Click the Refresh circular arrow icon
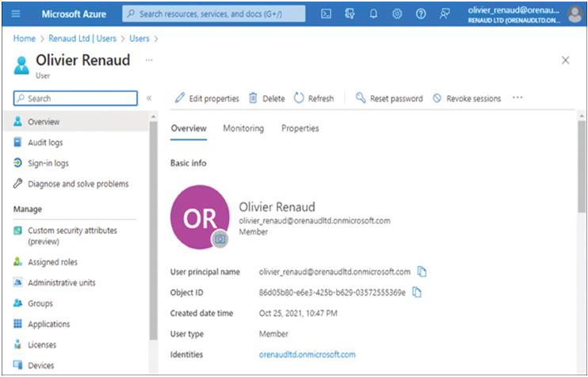 pos(299,97)
